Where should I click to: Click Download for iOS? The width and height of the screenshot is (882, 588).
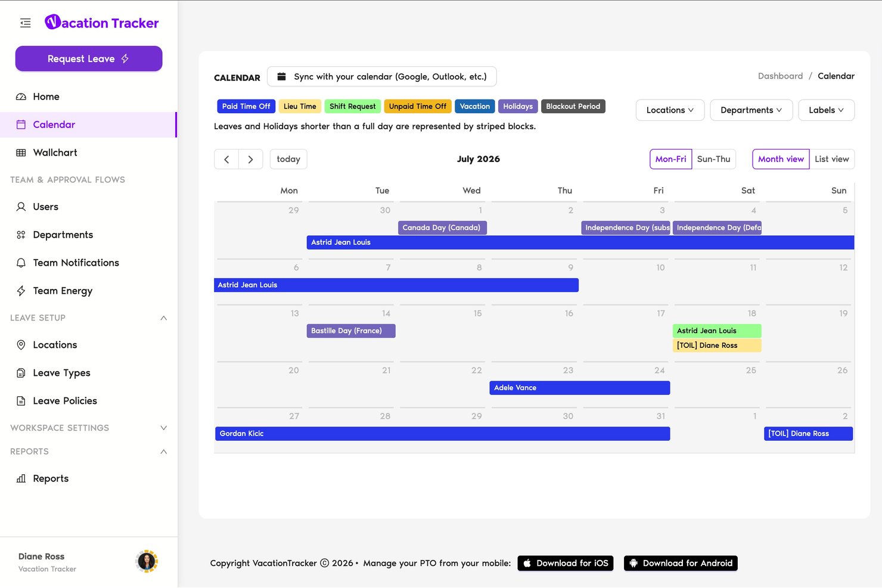(566, 563)
